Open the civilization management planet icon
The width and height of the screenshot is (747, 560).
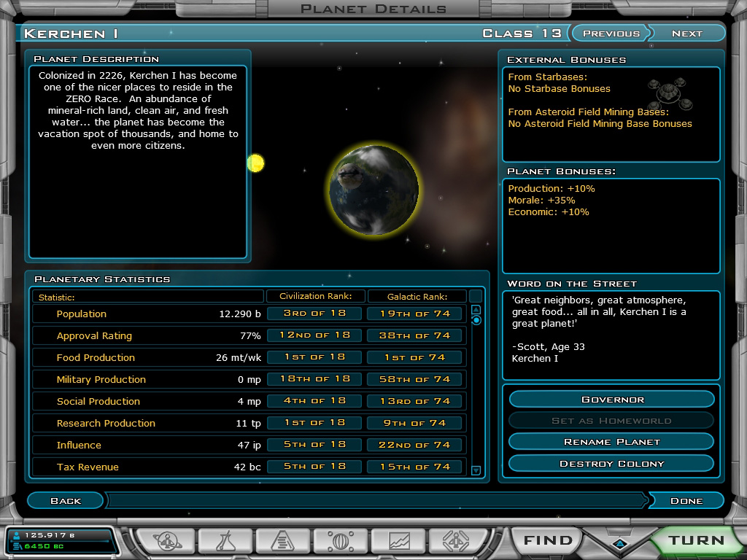167,542
